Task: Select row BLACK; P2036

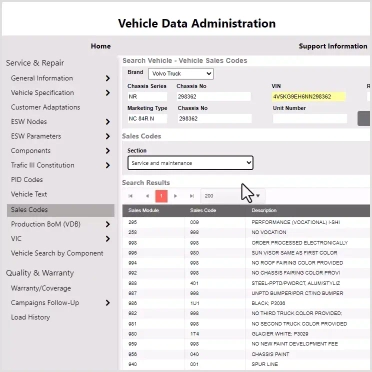Action: [x=246, y=303]
